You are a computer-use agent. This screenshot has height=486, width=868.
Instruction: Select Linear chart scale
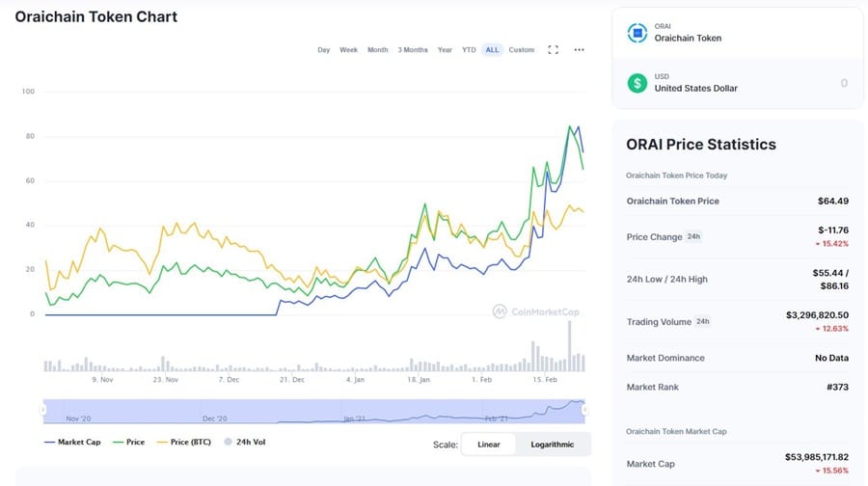[x=488, y=445]
